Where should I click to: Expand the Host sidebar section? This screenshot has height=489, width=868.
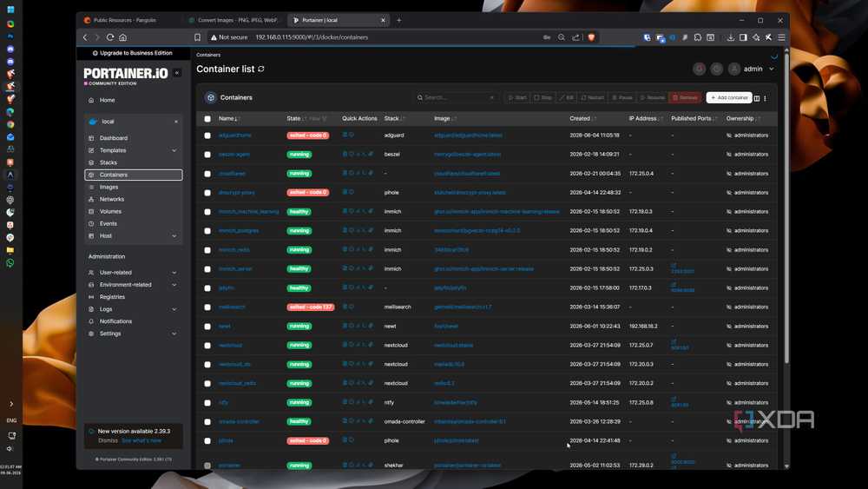tap(174, 236)
